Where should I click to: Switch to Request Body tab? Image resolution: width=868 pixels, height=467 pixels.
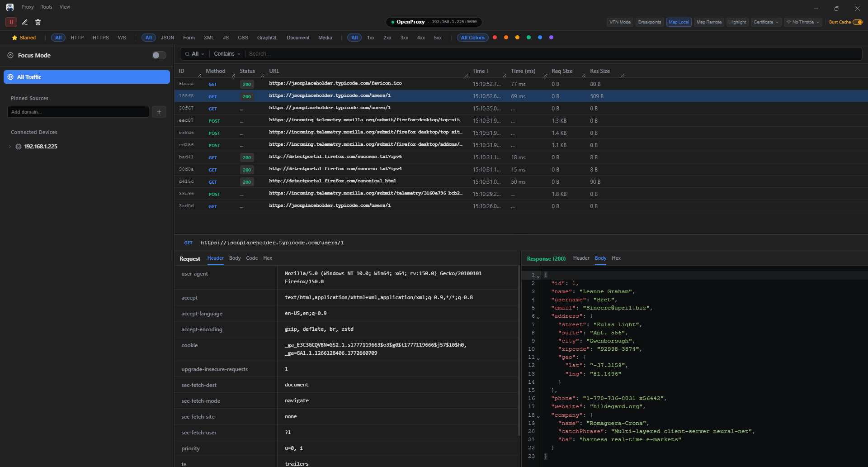point(235,258)
